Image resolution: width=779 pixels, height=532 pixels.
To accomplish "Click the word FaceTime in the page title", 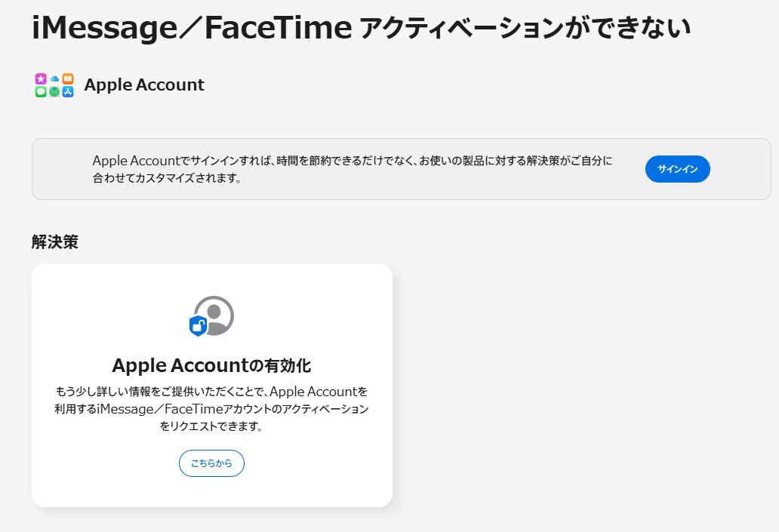I will pos(278,27).
